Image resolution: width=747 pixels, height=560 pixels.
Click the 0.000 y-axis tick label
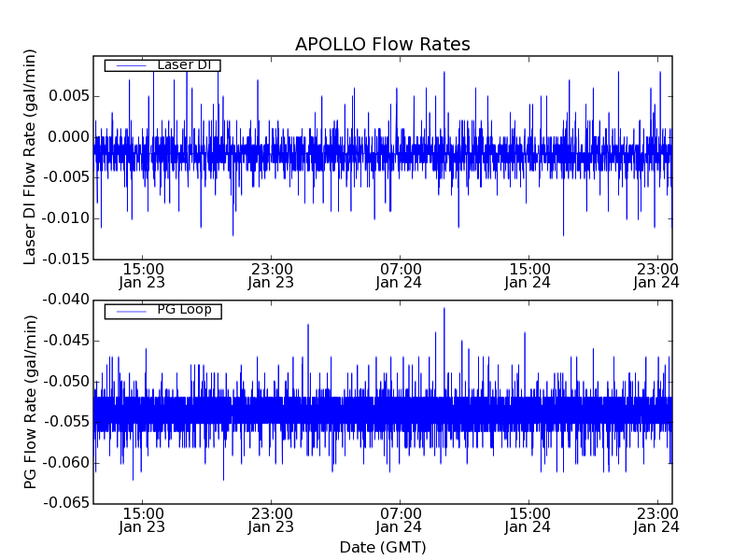68,137
